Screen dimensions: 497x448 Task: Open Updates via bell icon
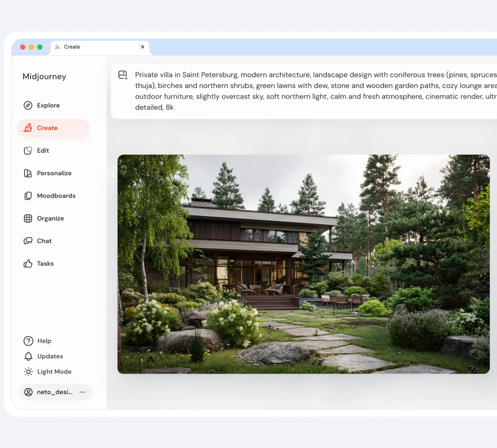pyautogui.click(x=28, y=356)
